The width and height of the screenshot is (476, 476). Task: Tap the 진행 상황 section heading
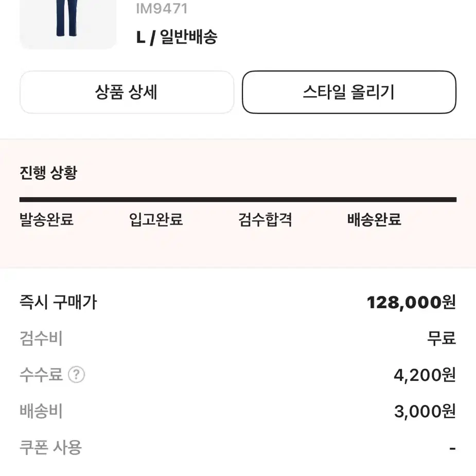(48, 173)
